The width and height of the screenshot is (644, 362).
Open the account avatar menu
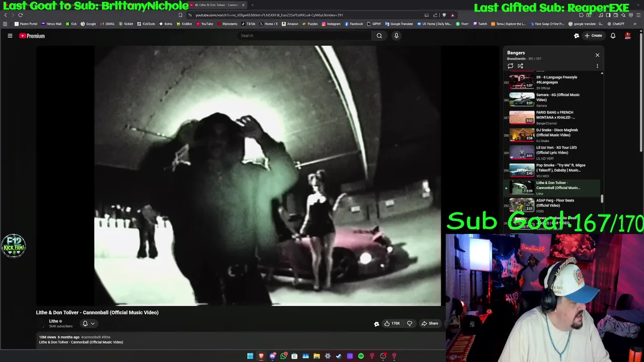point(628,36)
